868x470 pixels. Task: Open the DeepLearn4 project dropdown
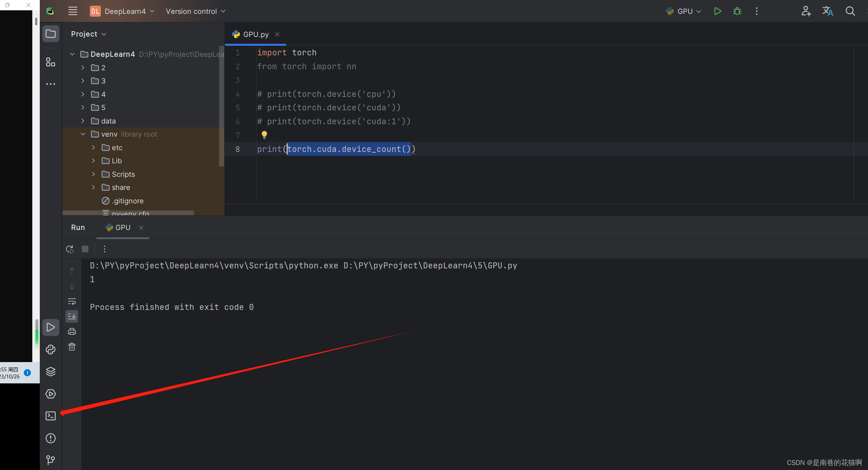pyautogui.click(x=122, y=11)
